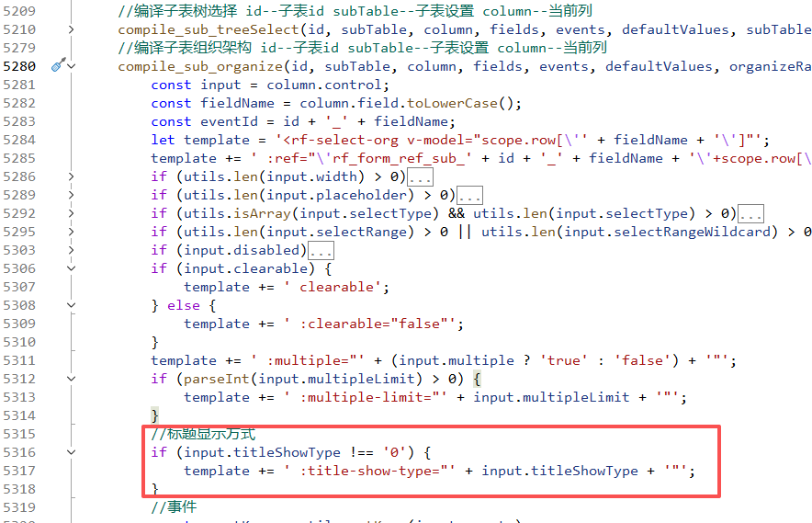The width and height of the screenshot is (812, 523).
Task: Click the closing brace on line 5314
Action: [155, 415]
